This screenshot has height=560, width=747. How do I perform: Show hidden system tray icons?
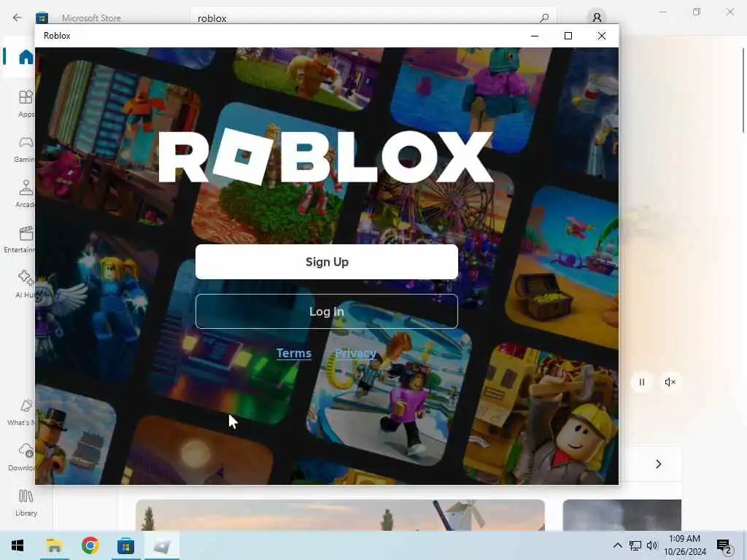pos(617,545)
